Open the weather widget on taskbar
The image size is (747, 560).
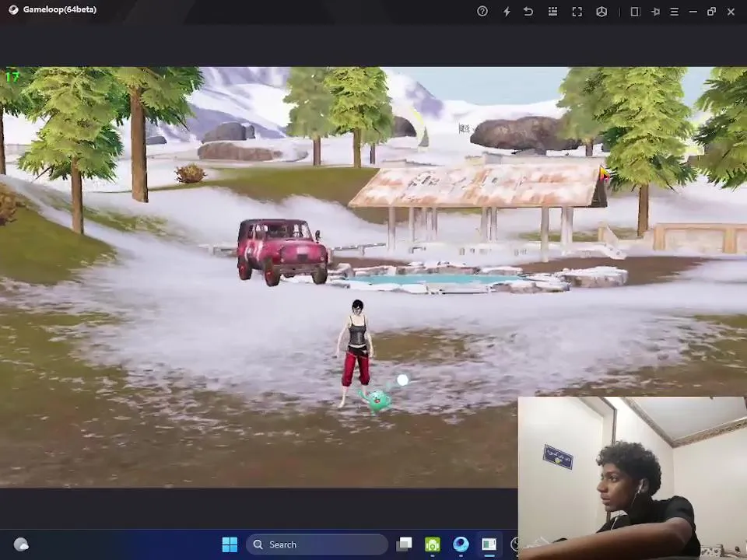[x=21, y=544]
